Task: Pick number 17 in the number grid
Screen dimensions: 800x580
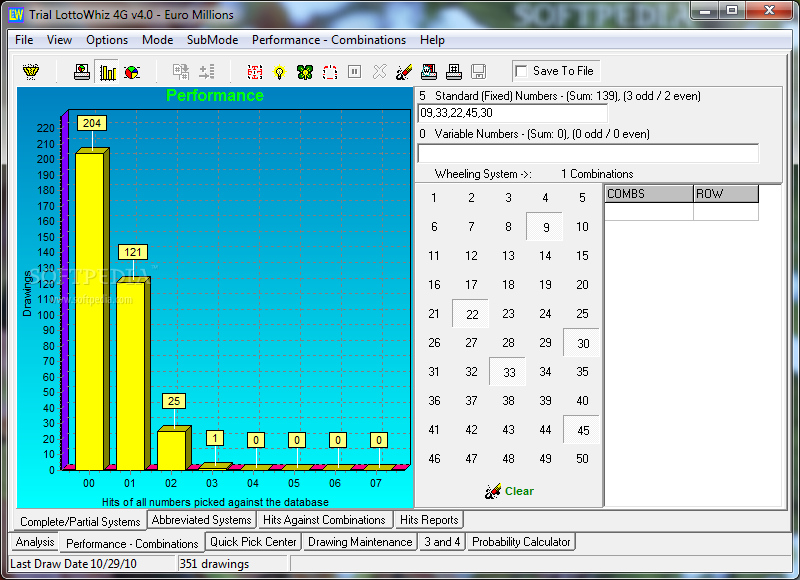Action: [471, 285]
